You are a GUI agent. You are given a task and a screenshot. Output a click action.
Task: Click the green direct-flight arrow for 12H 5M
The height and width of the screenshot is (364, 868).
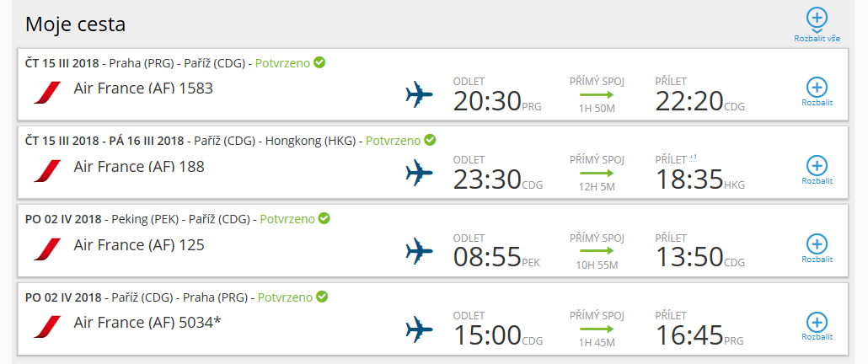[x=597, y=173]
